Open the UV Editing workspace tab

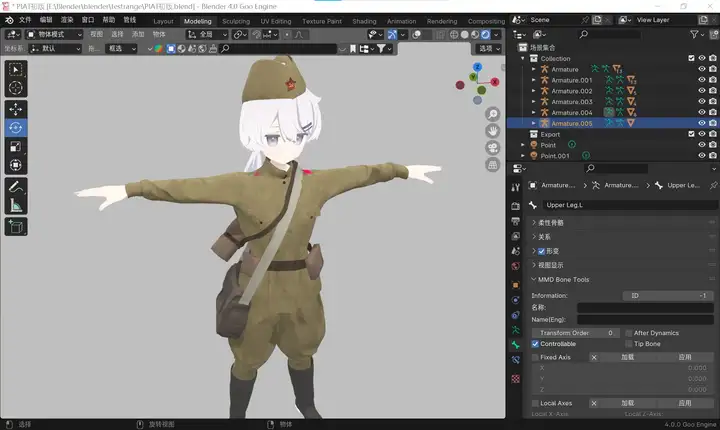(275, 20)
